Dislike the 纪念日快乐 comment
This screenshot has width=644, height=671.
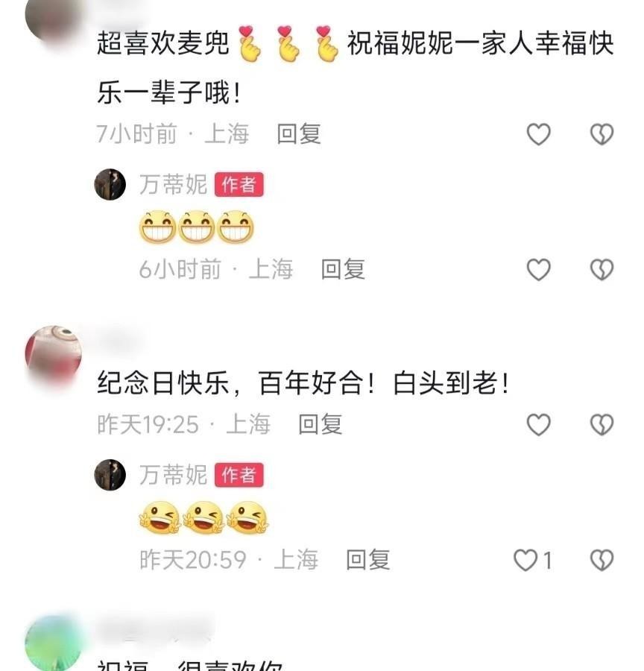[x=602, y=424]
